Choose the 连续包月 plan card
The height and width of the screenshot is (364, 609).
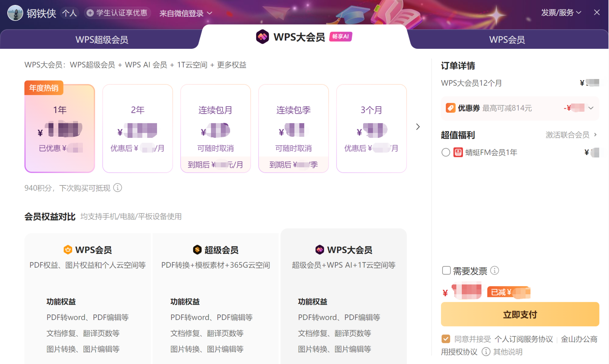[215, 128]
